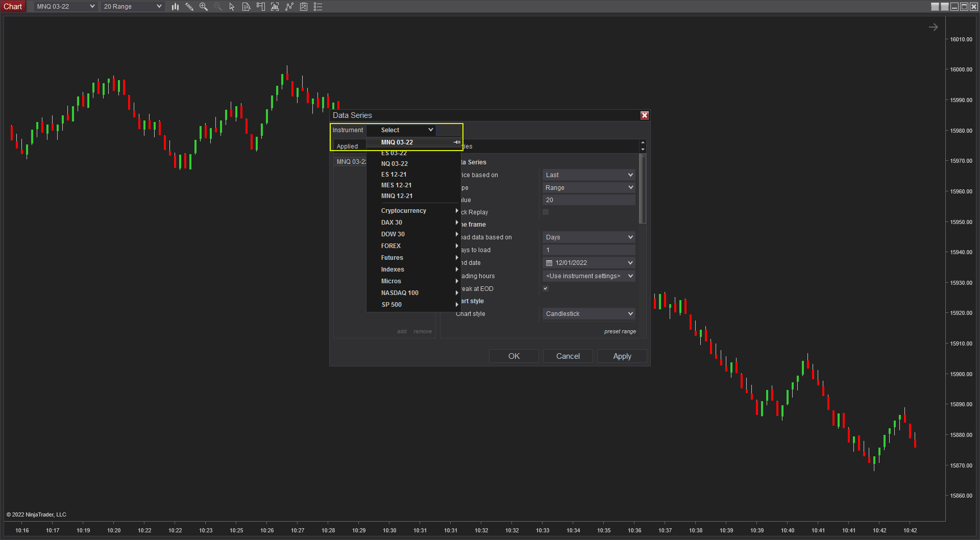980x540 pixels.
Task: Click the up arrow above the properties scrollbar
Action: 643,142
